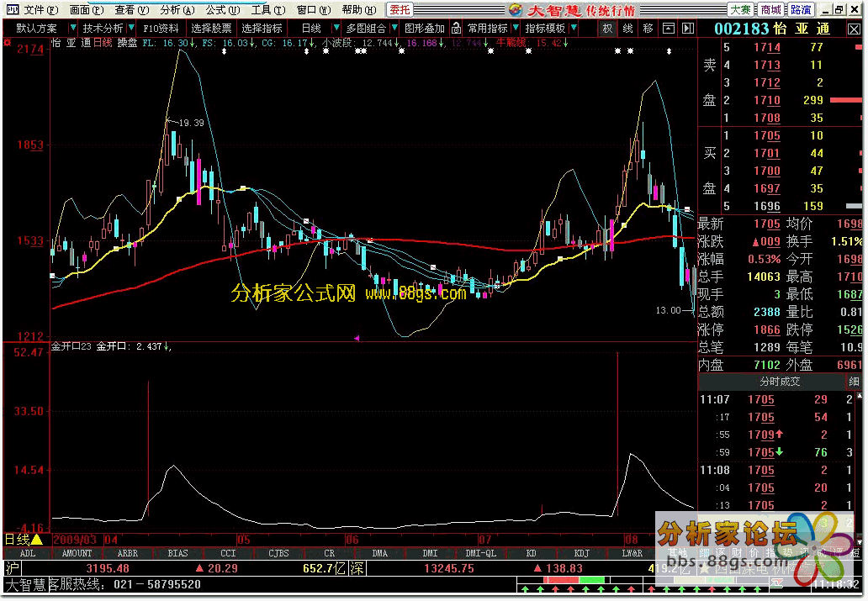Click the 日线 period toolbar button

pyautogui.click(x=311, y=29)
